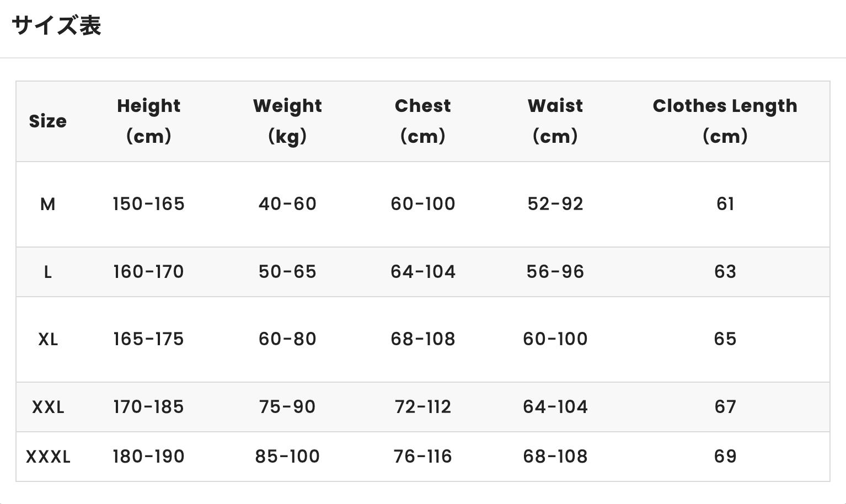The width and height of the screenshot is (846, 504).
Task: Click the Chest (cm) column header
Action: point(423,121)
